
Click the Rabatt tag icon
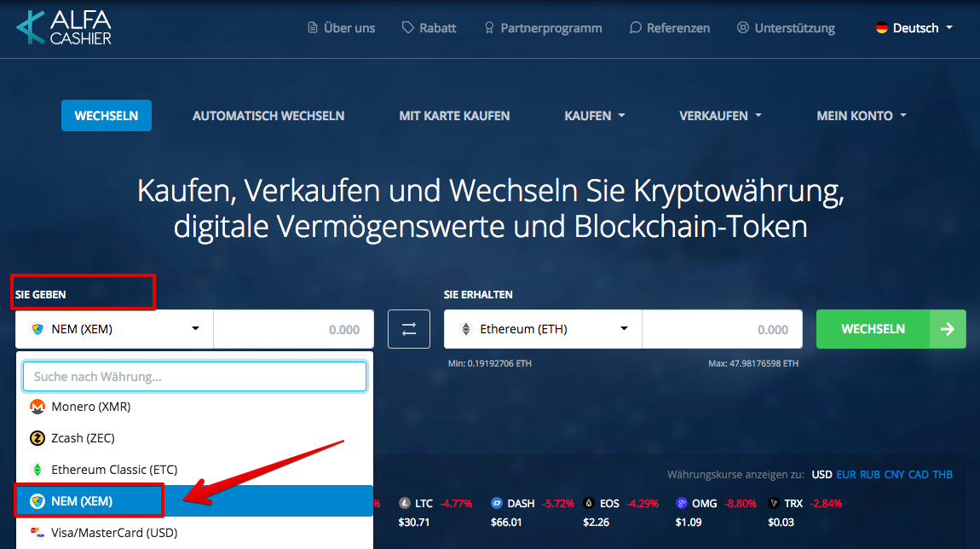pos(407,27)
